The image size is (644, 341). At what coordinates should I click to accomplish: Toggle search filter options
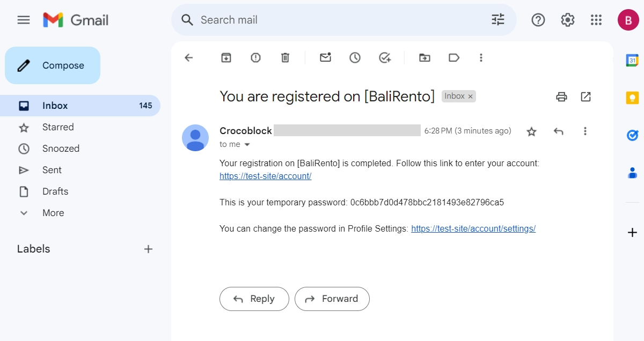click(x=497, y=19)
